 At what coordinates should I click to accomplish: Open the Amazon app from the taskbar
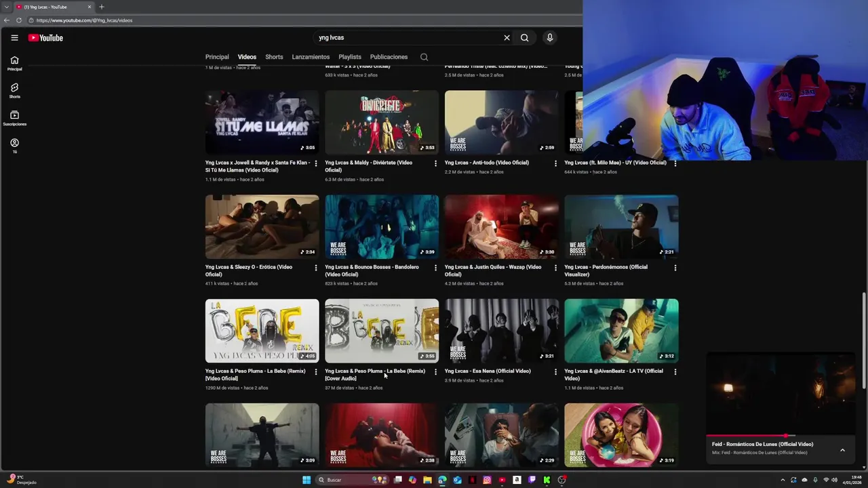coord(517,480)
